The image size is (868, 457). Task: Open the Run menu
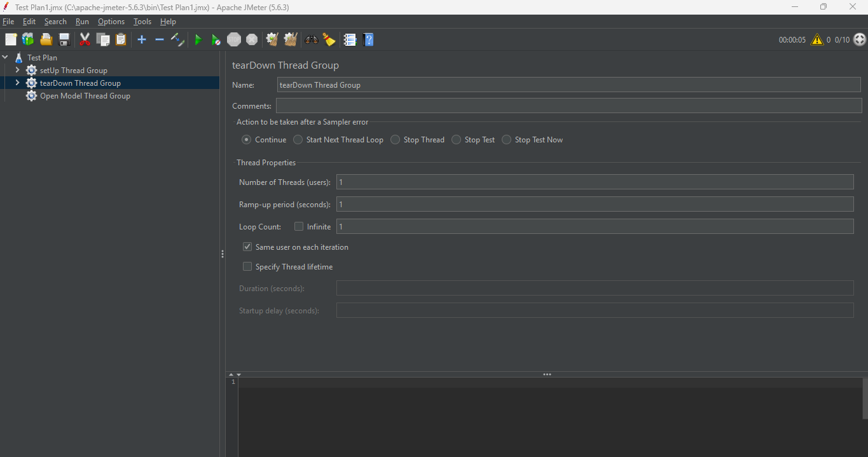[82, 22]
